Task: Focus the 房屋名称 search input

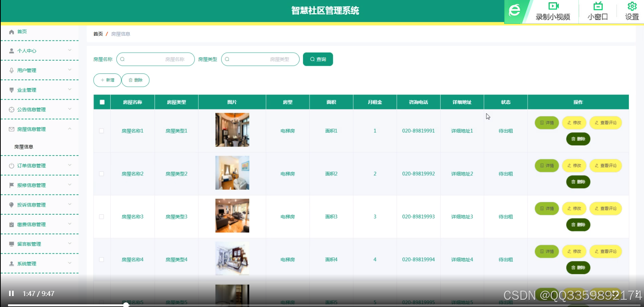Action: [155, 59]
